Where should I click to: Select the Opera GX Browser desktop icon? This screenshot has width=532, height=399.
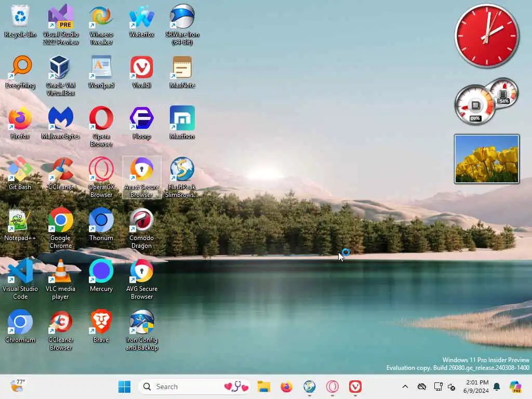pyautogui.click(x=101, y=177)
